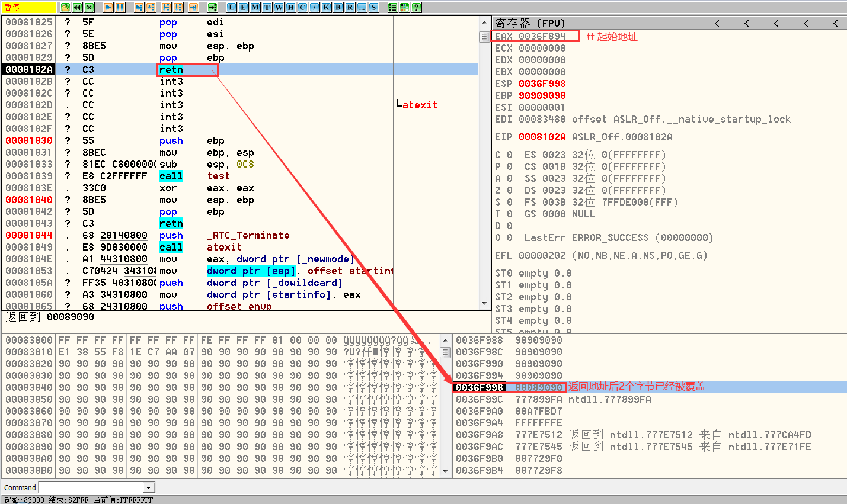847x504 pixels.
Task: Click the Go to address arrow icon
Action: (212, 7)
